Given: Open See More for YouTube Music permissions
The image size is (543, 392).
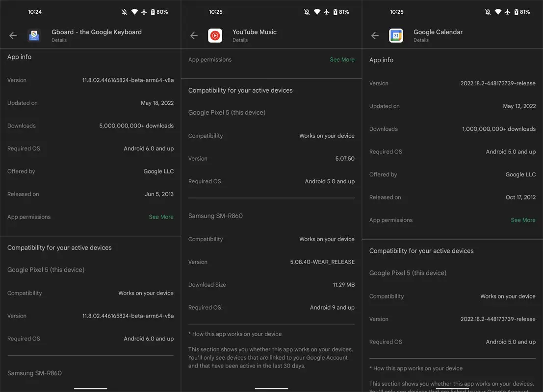Looking at the screenshot, I should (x=342, y=60).
